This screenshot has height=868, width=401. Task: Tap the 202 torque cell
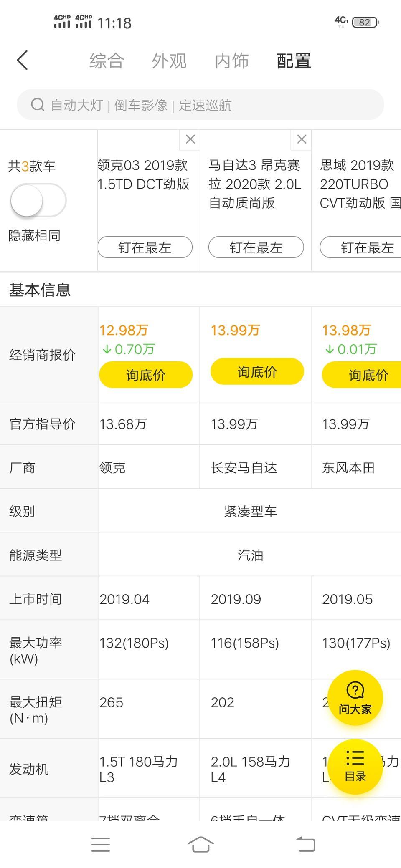pyautogui.click(x=256, y=709)
